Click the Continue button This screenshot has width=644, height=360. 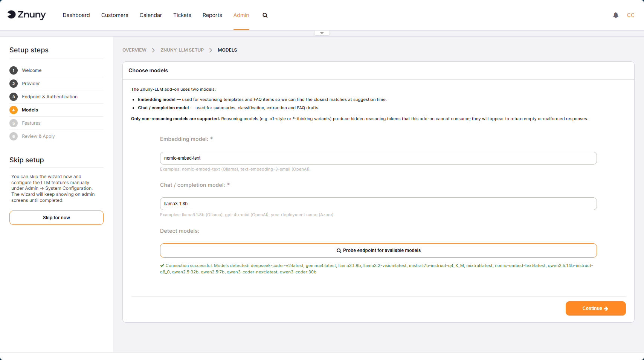coord(596,308)
